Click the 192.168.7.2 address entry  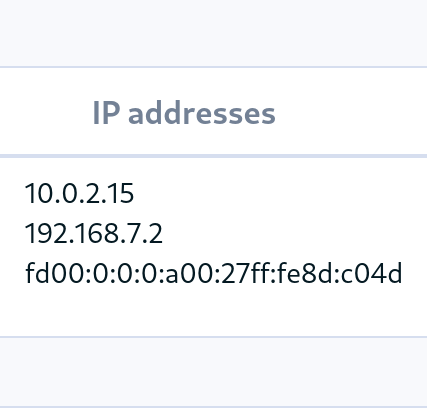pyautogui.click(x=94, y=233)
